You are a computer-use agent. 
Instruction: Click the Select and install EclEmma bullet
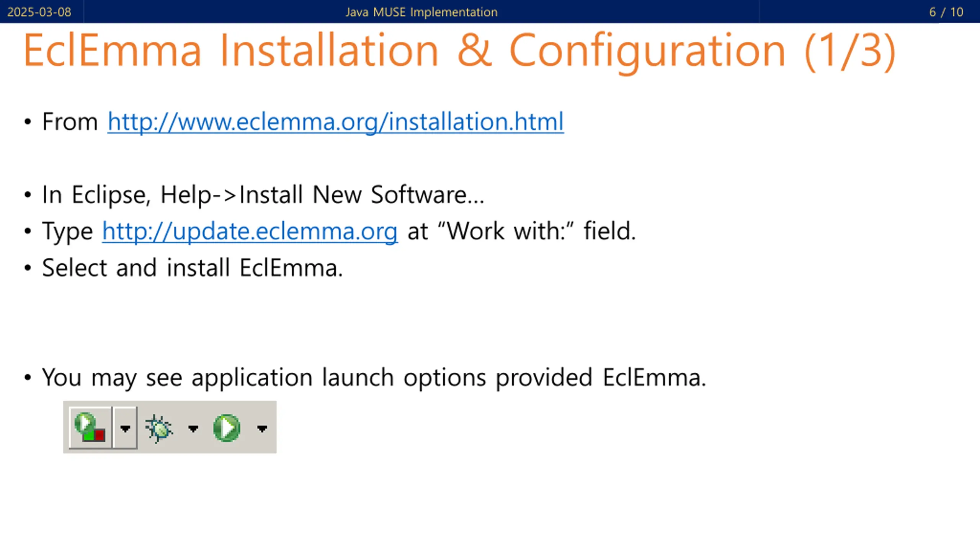[193, 267]
